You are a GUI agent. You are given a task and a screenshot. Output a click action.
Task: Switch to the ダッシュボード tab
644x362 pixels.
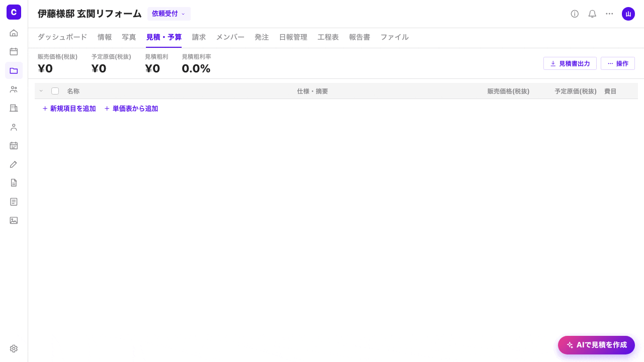pos(62,37)
